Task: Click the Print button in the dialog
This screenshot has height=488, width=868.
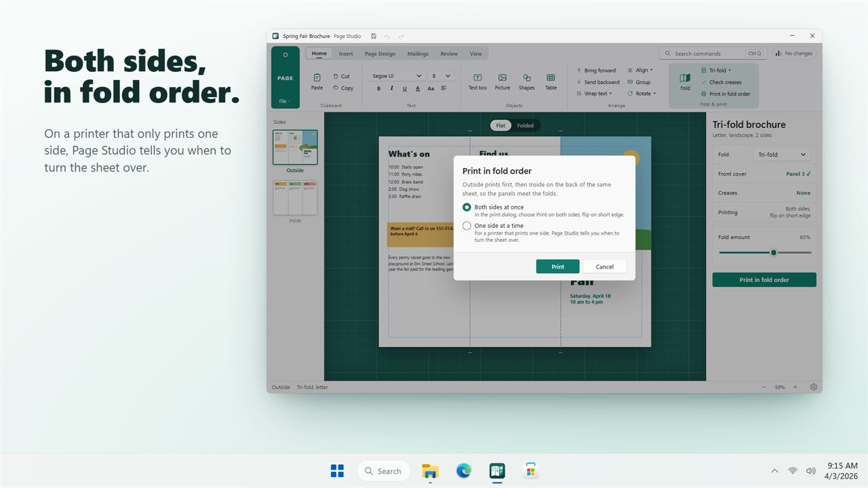Action: pos(557,266)
